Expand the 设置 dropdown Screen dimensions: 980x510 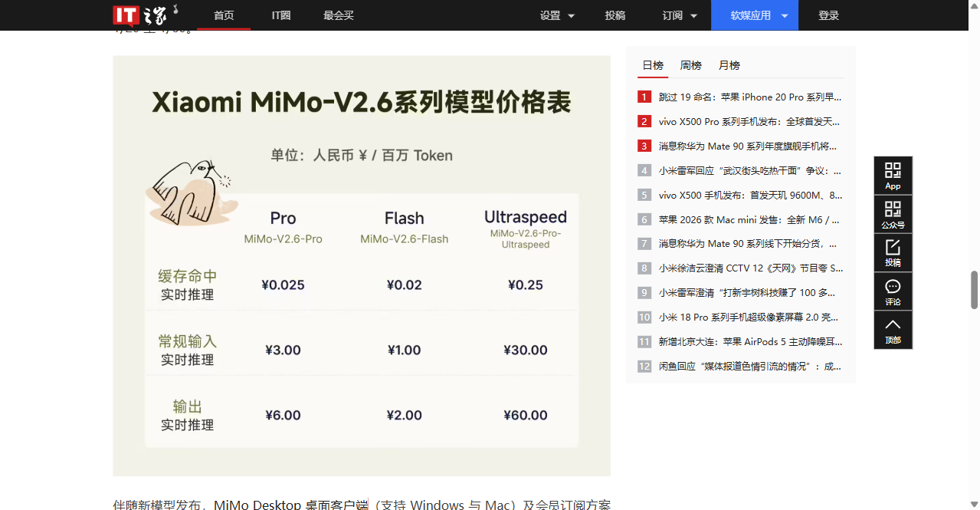(557, 15)
